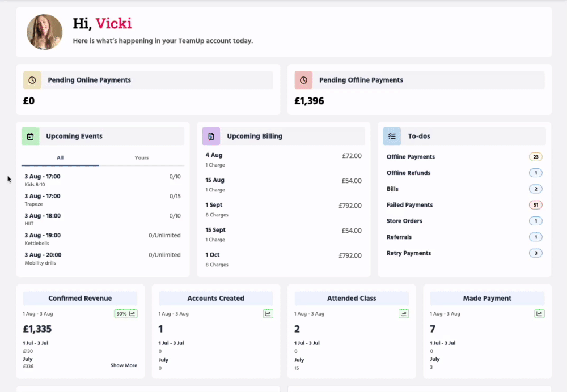Click the Retry Payments count badge

(x=535, y=253)
